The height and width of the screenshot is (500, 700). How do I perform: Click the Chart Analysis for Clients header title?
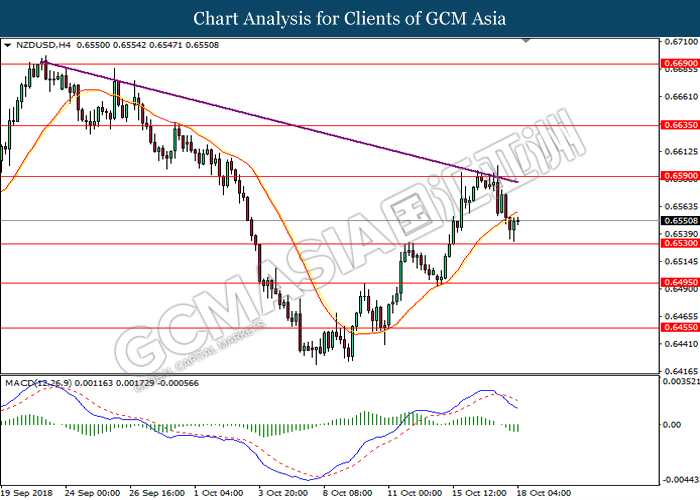pyautogui.click(x=350, y=19)
